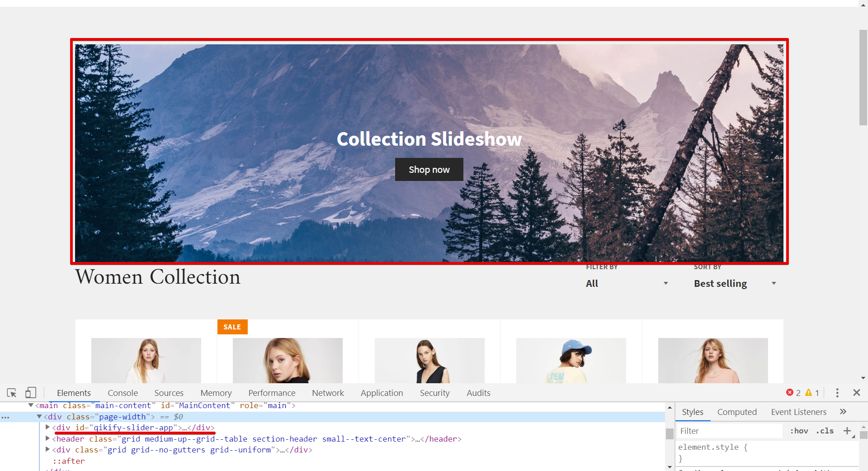Screen dimensions: 868x471
Task: Open the Filter By dropdown showing All
Action: click(x=627, y=284)
